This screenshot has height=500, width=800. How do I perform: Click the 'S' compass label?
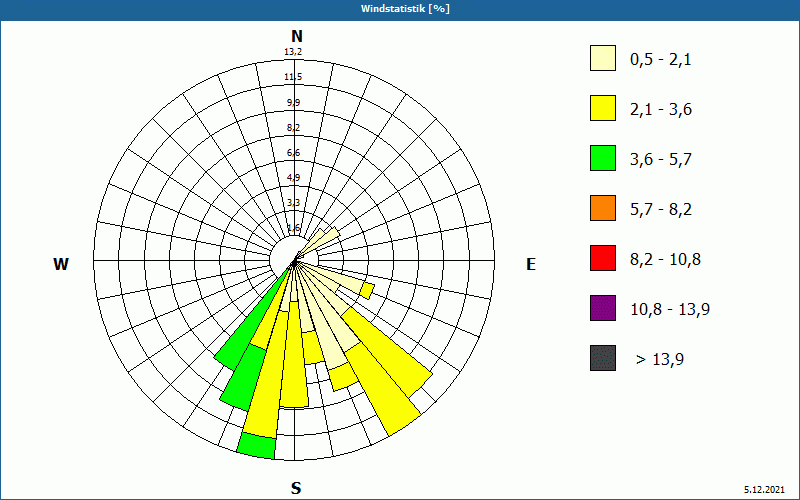click(x=296, y=488)
